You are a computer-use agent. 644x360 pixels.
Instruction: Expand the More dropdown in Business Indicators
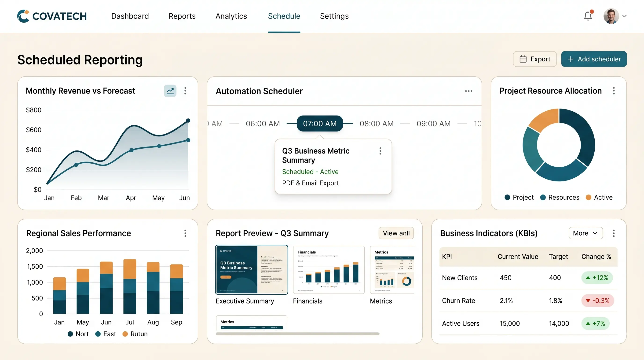click(x=585, y=233)
